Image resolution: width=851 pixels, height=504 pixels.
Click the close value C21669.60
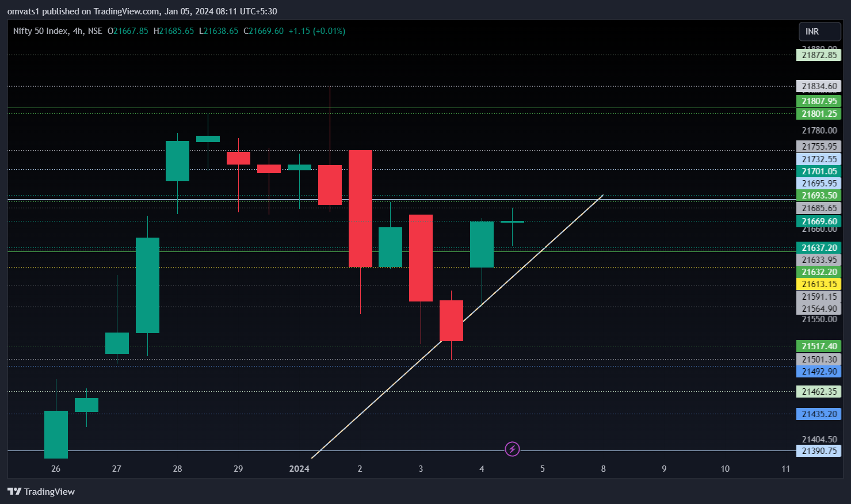pos(264,31)
